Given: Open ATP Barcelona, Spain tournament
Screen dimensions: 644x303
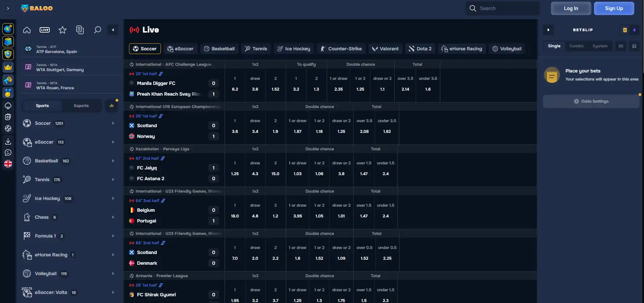Looking at the screenshot, I should click(71, 49).
